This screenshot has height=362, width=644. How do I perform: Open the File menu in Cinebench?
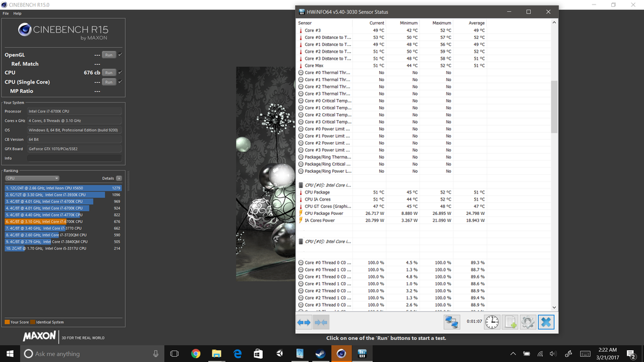[x=6, y=14]
